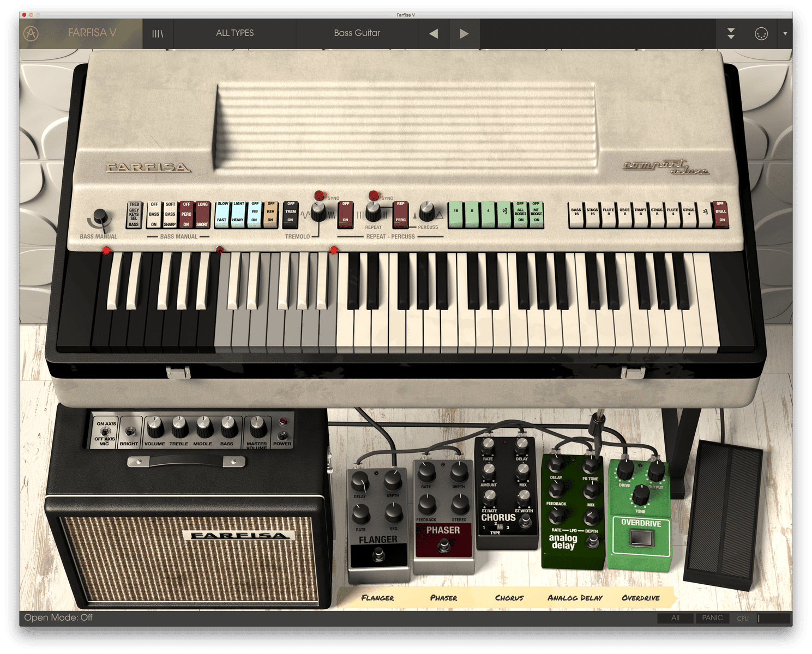The height and width of the screenshot is (654, 812).
Task: Stomp the Chorus pedal footswitch
Action: coord(525,522)
